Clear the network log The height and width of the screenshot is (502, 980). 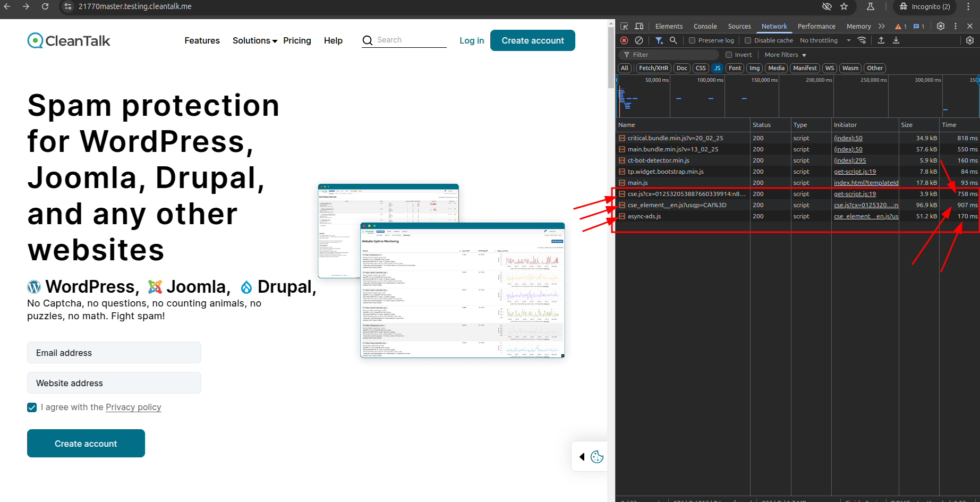coord(639,40)
